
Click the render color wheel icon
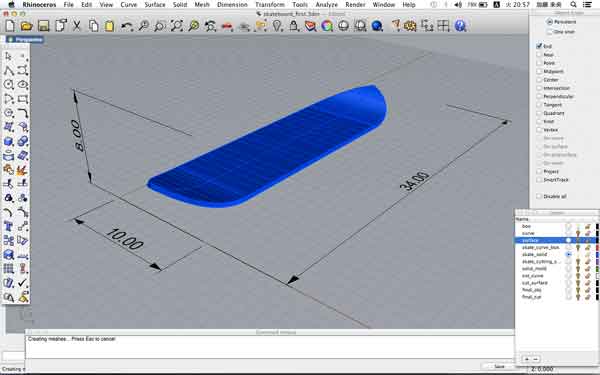pyautogui.click(x=327, y=26)
